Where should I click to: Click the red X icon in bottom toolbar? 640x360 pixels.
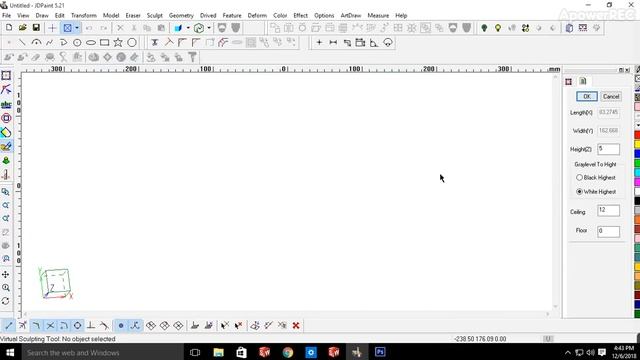(296, 325)
